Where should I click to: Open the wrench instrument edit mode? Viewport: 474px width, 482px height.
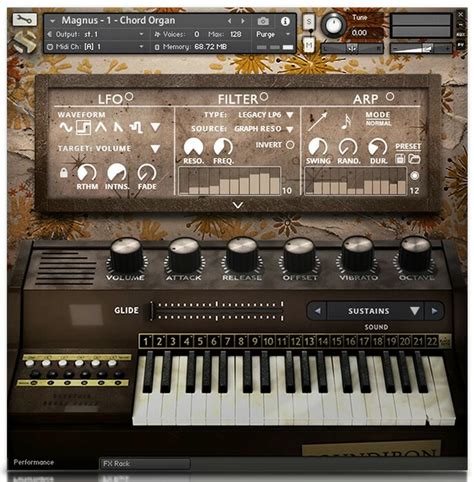point(24,20)
